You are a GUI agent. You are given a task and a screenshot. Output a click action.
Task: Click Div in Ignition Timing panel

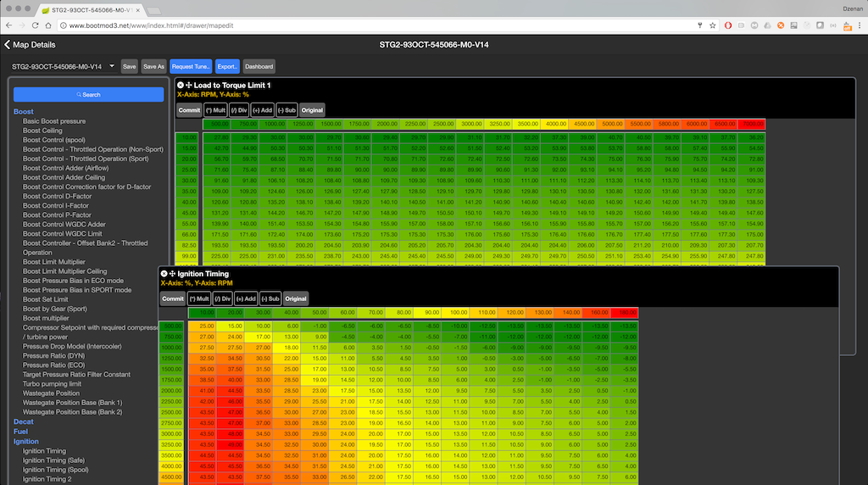coord(222,298)
